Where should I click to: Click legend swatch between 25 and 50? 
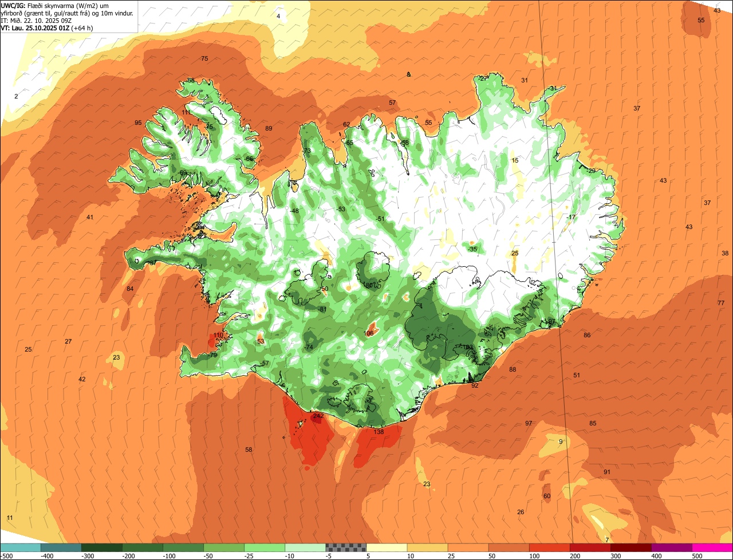click(x=468, y=547)
